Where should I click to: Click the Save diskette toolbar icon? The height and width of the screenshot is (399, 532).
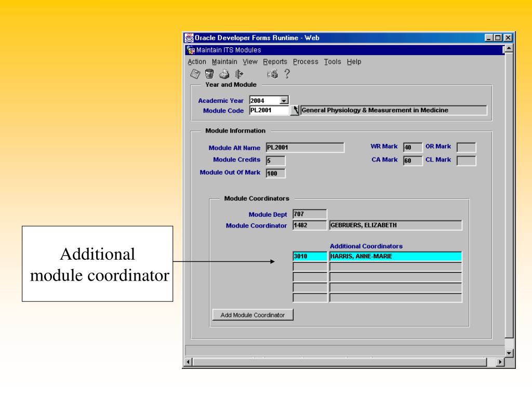click(195, 74)
